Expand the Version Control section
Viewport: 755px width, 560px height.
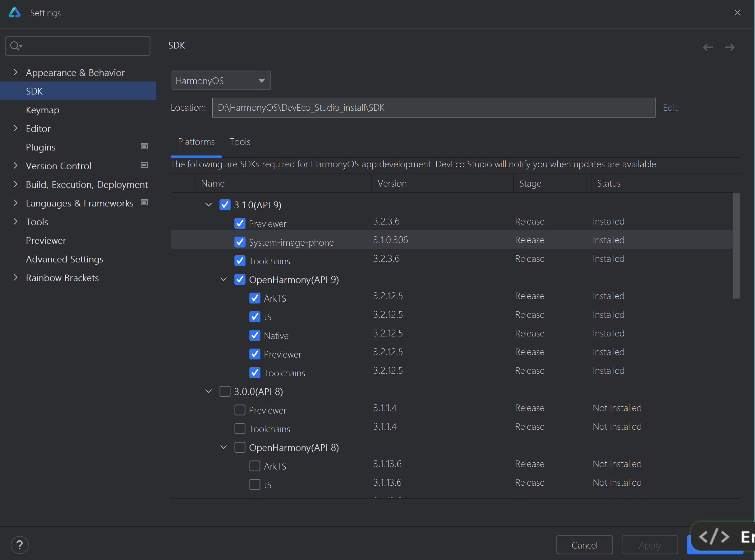pos(15,165)
